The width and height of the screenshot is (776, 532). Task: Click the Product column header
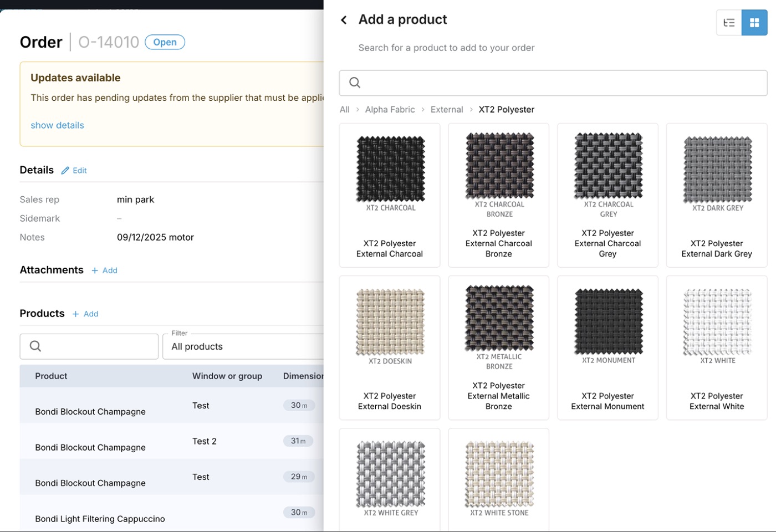[51, 376]
